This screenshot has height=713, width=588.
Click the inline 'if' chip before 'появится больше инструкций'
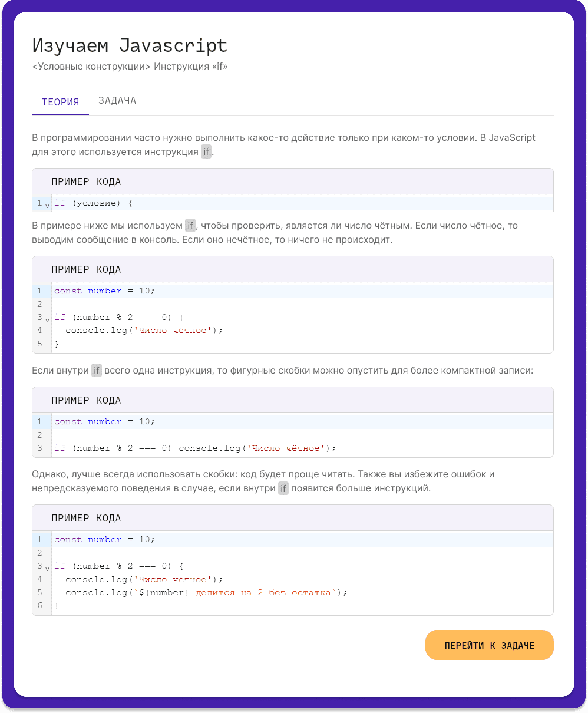[x=283, y=488]
